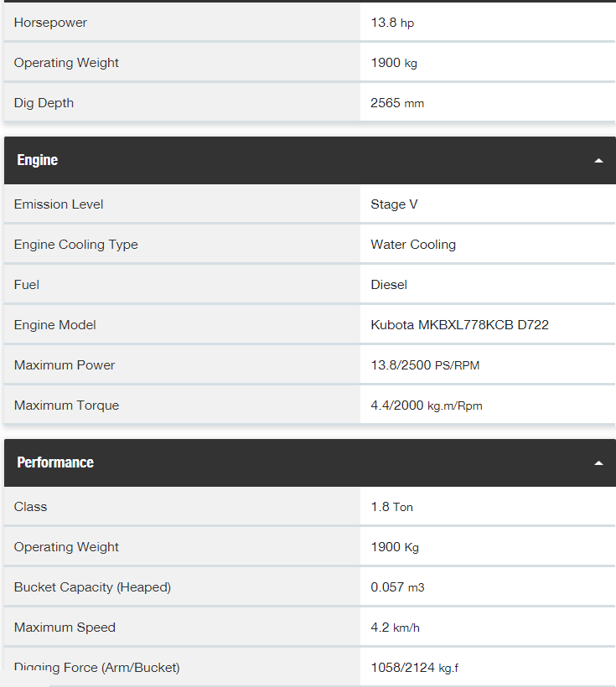Viewport: 616px width, 687px height.
Task: Click the Engine Cooling Type label
Action: (x=76, y=245)
